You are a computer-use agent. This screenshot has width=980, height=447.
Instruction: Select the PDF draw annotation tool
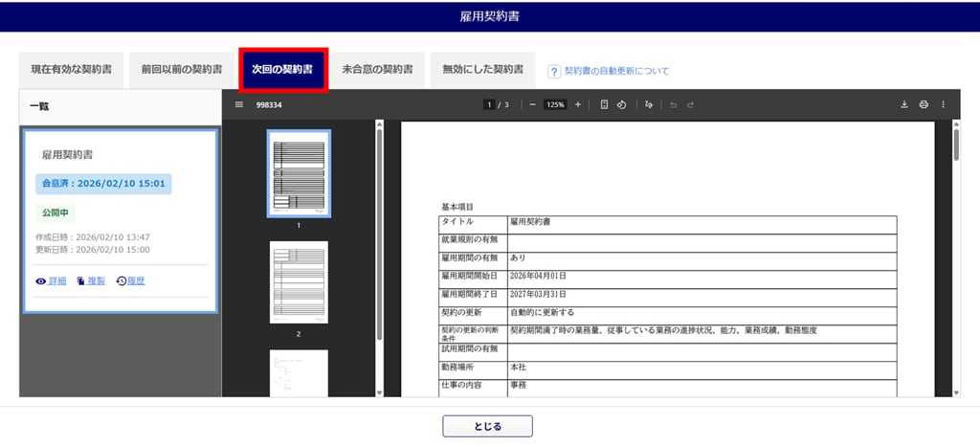pos(649,104)
